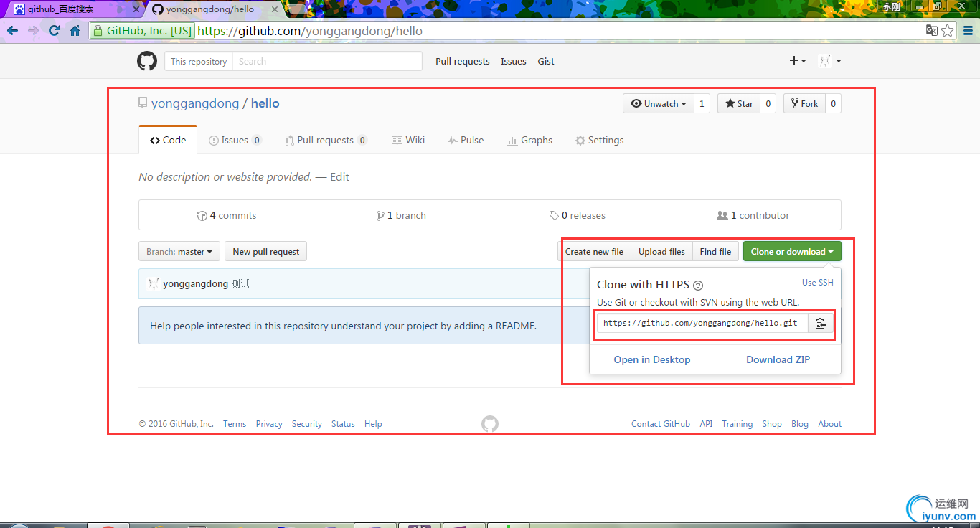Image resolution: width=980 pixels, height=528 pixels.
Task: Click the translate icon in address bar
Action: tap(932, 31)
